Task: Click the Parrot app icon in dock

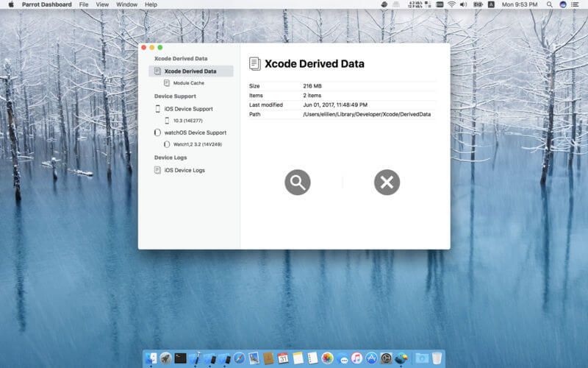Action: [401, 358]
